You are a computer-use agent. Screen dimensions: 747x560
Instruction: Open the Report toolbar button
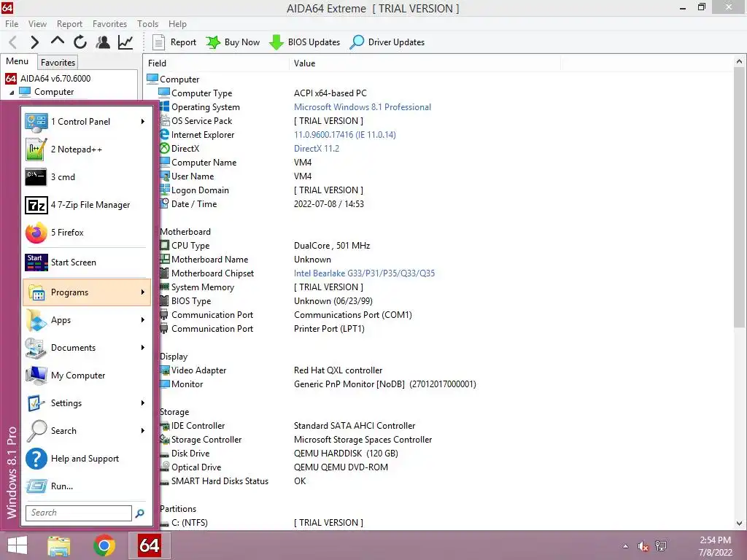click(174, 42)
